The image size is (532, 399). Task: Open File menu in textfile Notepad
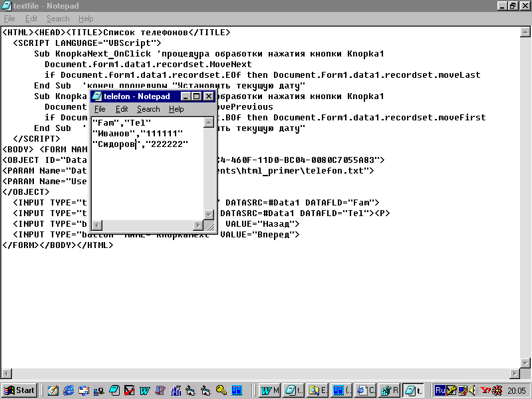[x=9, y=19]
